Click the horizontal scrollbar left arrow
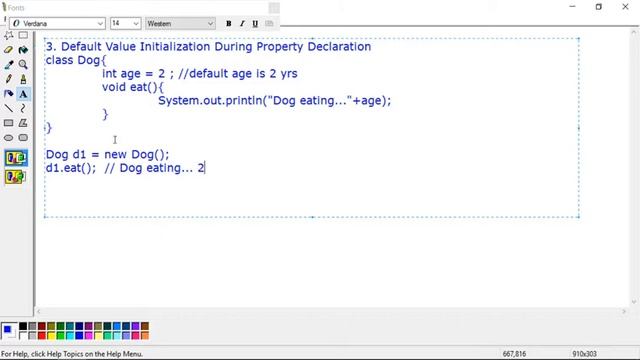 pyautogui.click(x=39, y=311)
